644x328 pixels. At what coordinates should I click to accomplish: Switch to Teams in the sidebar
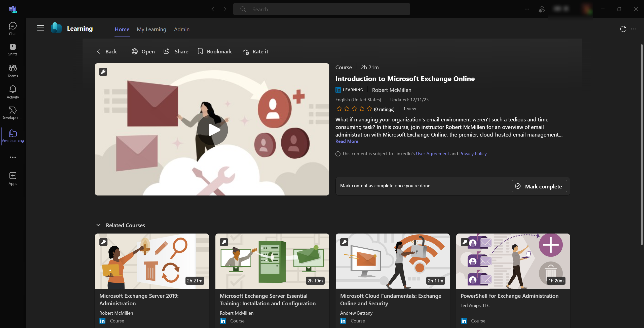pyautogui.click(x=13, y=71)
